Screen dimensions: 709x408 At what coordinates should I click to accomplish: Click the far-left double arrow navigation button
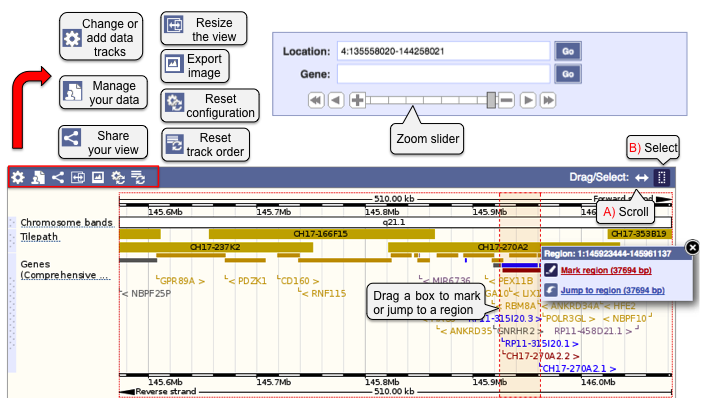pos(316,100)
